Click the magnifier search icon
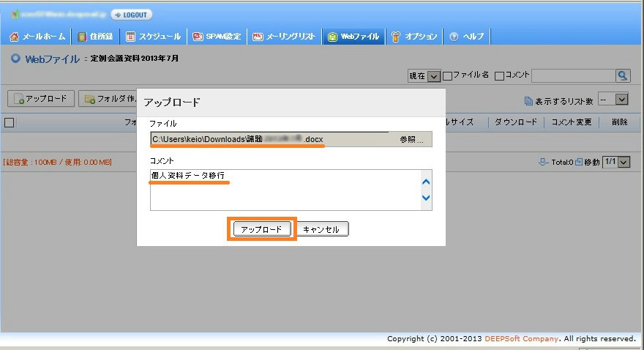 (x=623, y=75)
